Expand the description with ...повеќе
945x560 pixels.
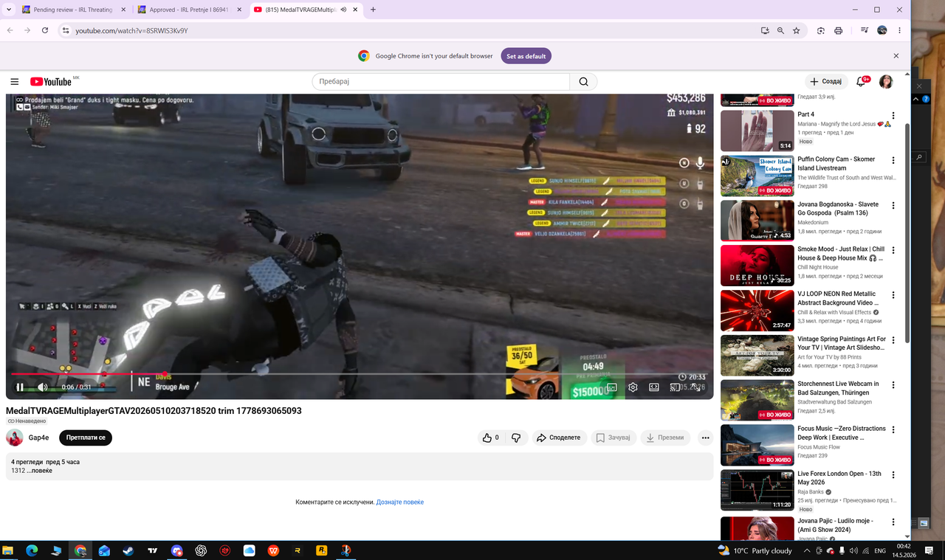point(40,471)
